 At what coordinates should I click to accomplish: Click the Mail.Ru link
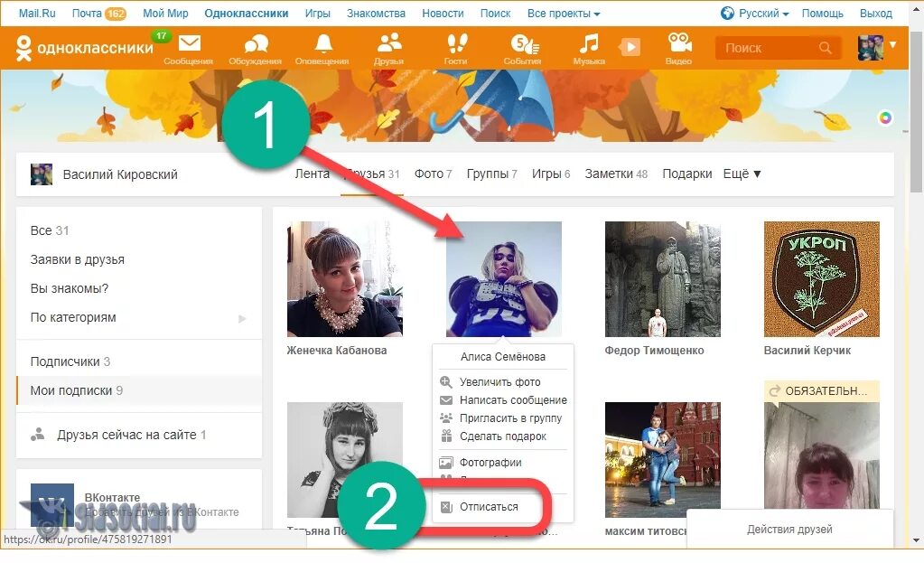tap(37, 13)
